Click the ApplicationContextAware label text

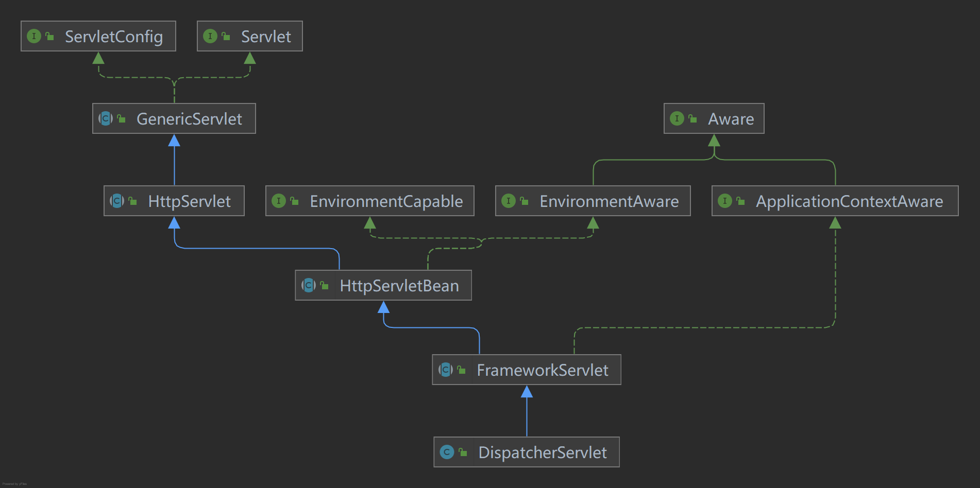tap(850, 201)
